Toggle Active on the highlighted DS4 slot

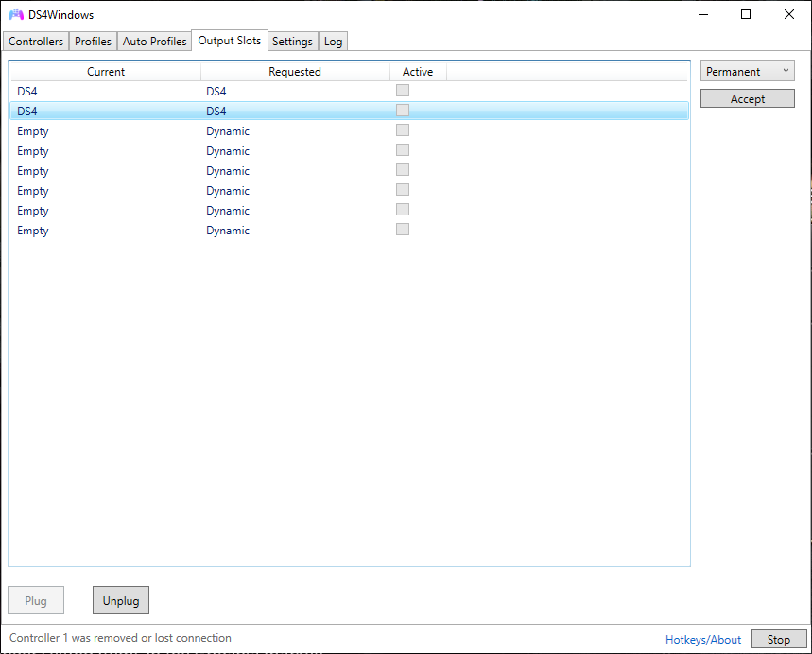403,110
